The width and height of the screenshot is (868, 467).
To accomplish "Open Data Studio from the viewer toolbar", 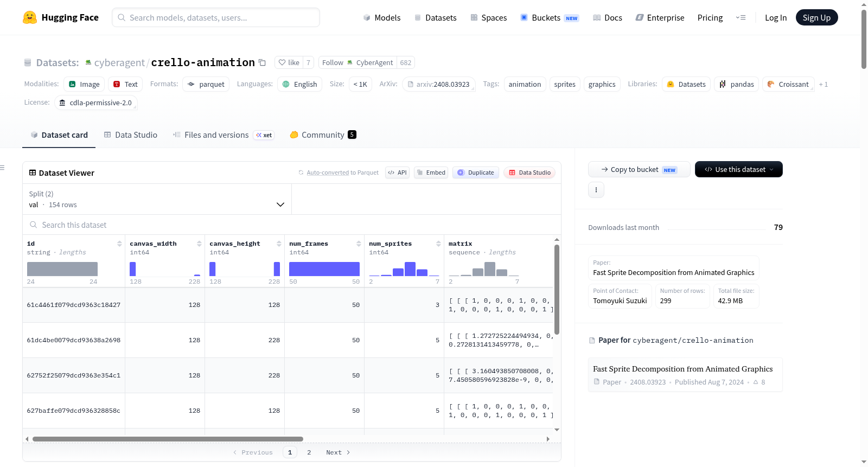I will (529, 172).
